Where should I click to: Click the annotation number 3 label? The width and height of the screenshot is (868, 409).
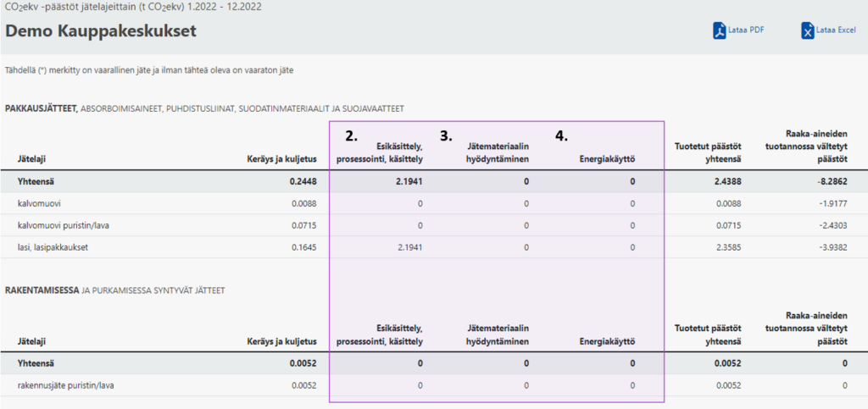pyautogui.click(x=446, y=135)
